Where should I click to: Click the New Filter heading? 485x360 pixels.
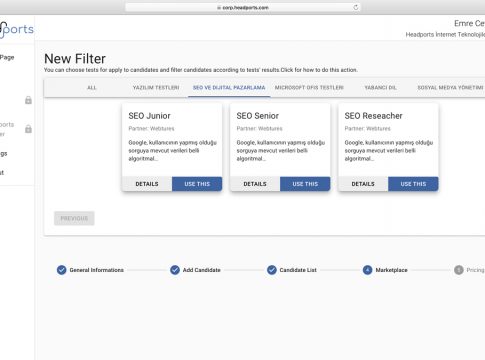click(x=75, y=59)
